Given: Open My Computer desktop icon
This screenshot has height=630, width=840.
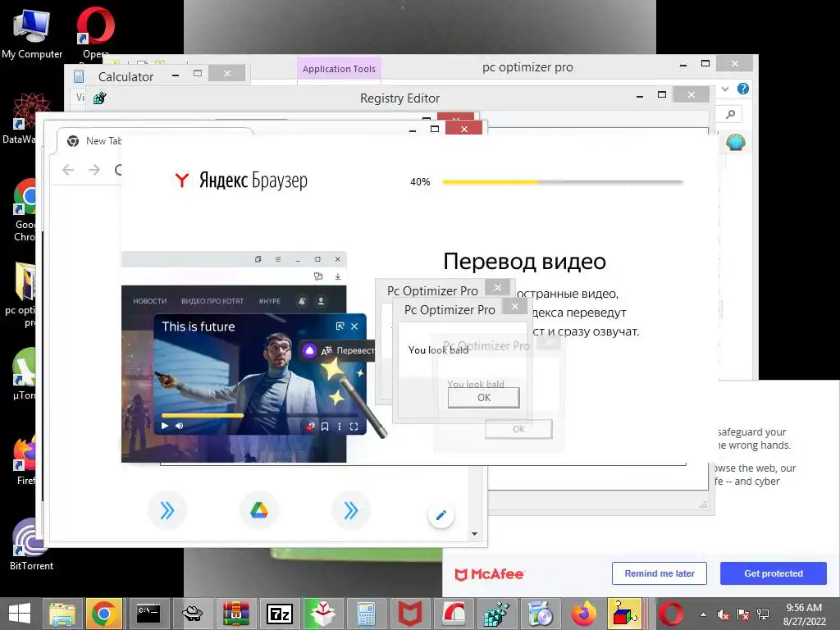Looking at the screenshot, I should coord(32,34).
